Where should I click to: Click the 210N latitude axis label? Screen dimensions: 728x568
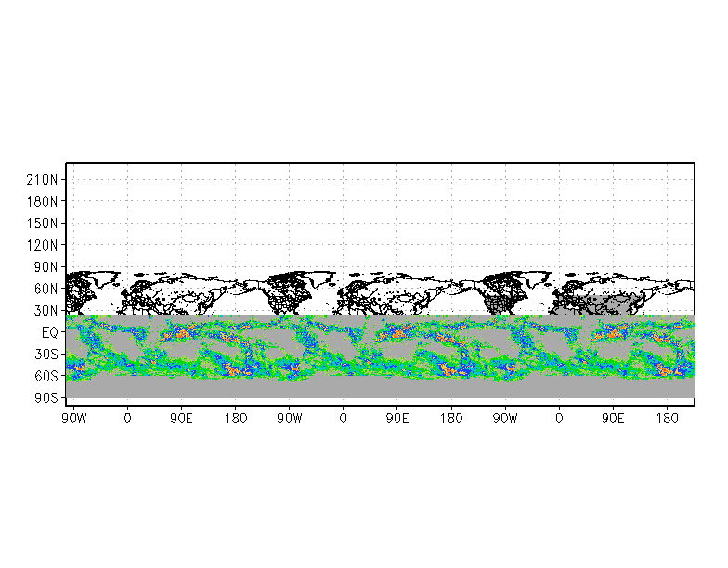43,180
